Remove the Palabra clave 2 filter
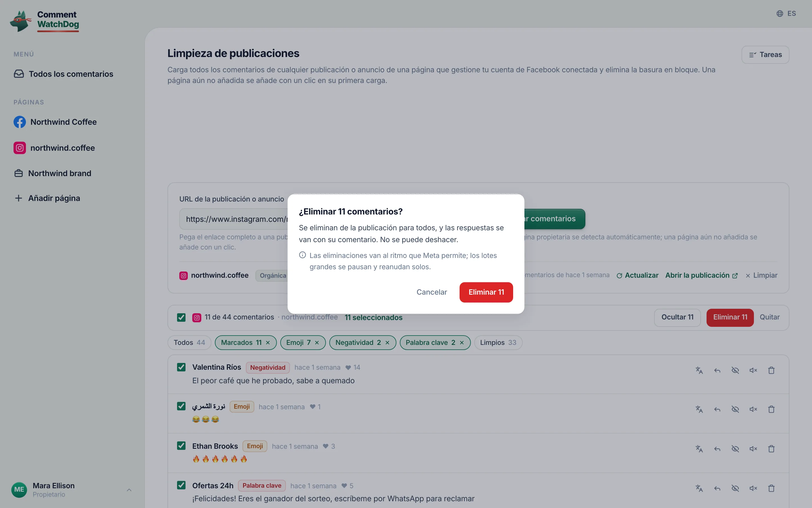812x508 pixels. click(462, 343)
